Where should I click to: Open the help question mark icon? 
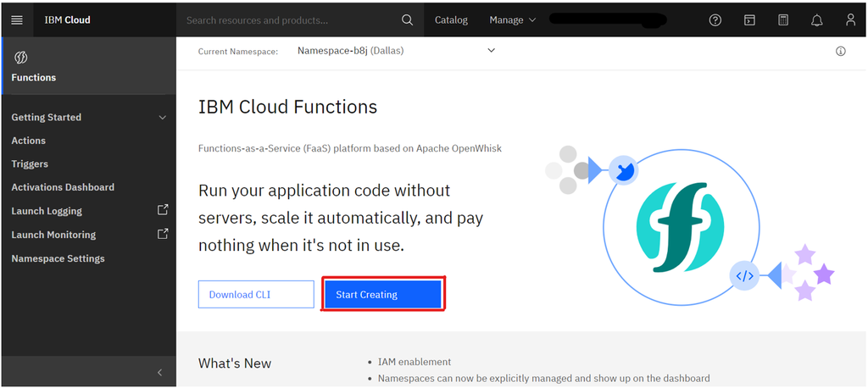coord(715,20)
